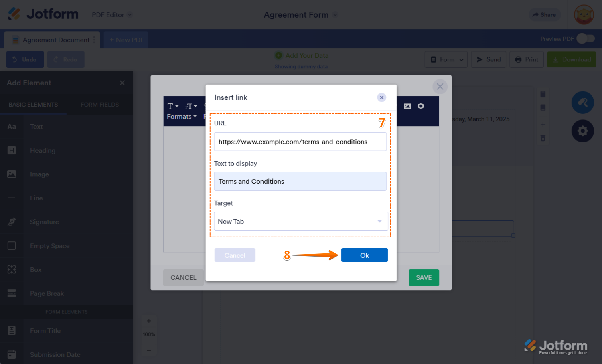Click the Page Break icon
Viewport: 602px width, 364px height.
click(x=12, y=293)
